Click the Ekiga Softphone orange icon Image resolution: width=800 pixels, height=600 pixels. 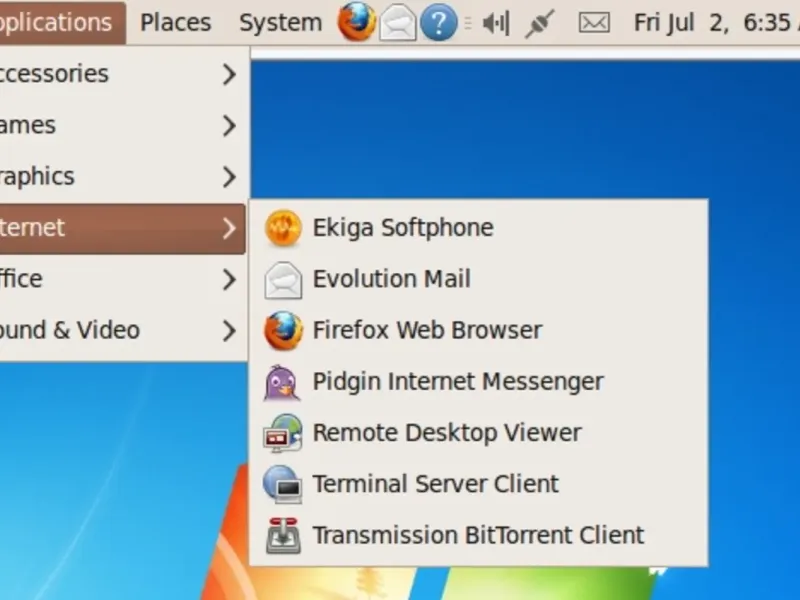pos(283,228)
